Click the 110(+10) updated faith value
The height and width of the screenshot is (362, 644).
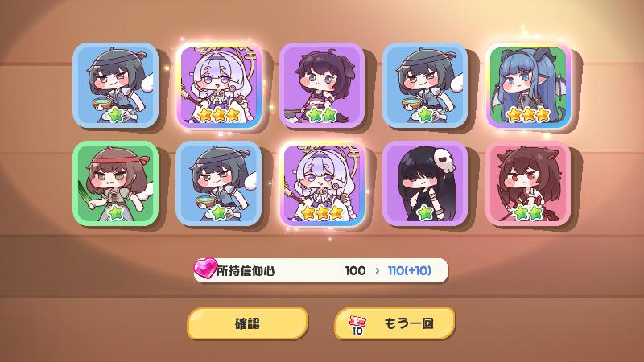click(x=410, y=270)
